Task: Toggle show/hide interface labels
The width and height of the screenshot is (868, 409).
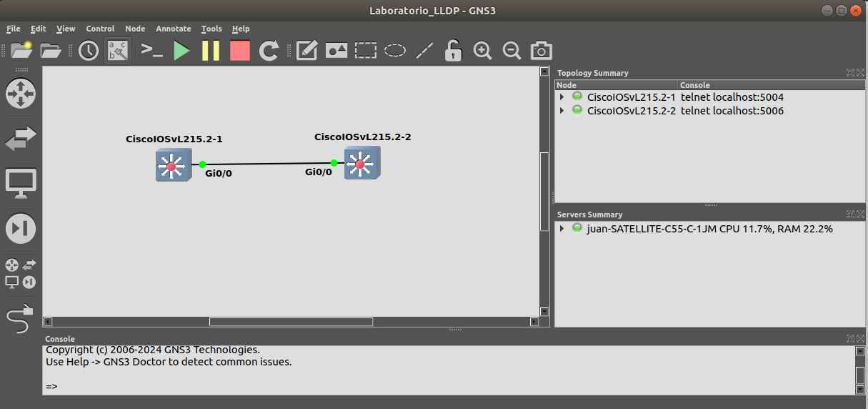Action: pos(118,50)
